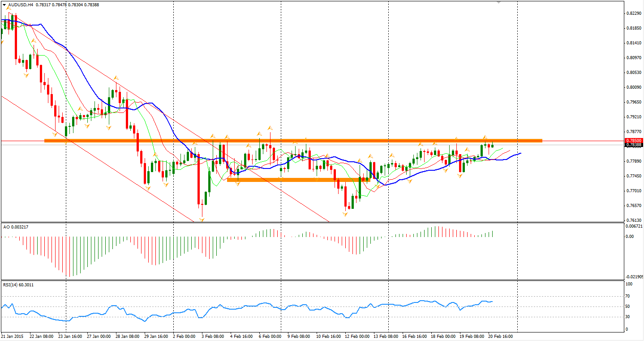Click the 4 Feb 16:00 time label

[x=241, y=336]
